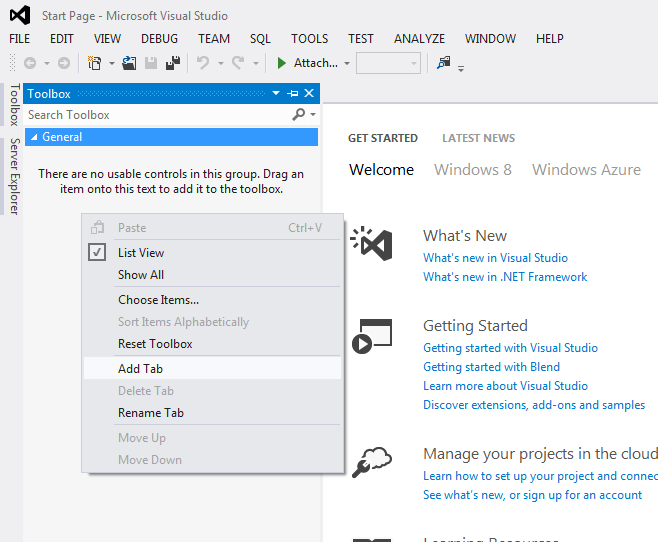Viewport: 658px width, 542px height.
Task: Toggle the List View checkmark
Action: (97, 253)
